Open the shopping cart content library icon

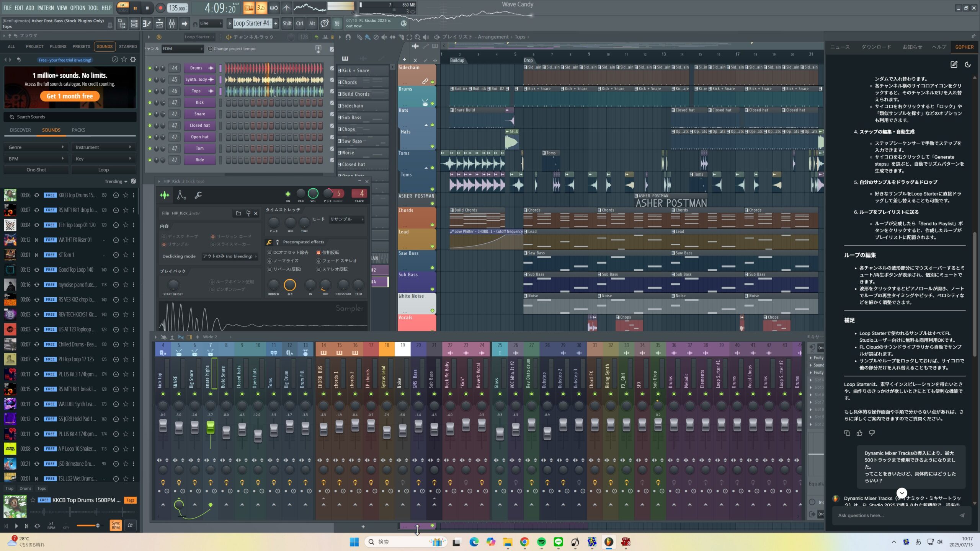(337, 23)
